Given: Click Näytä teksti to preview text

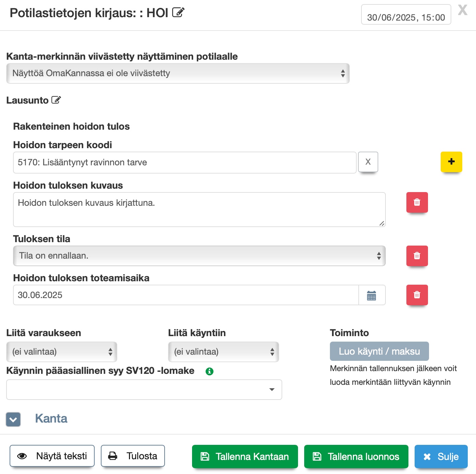Looking at the screenshot, I should tap(52, 456).
